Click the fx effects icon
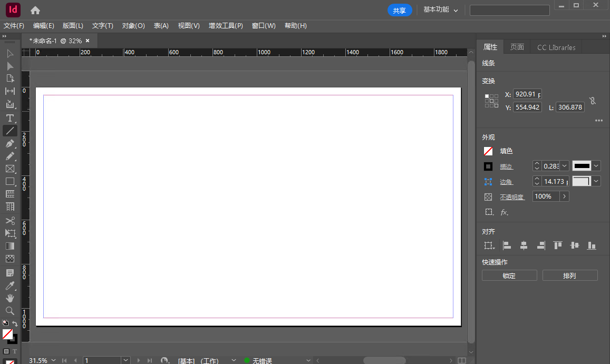This screenshot has width=610, height=364. (x=504, y=212)
